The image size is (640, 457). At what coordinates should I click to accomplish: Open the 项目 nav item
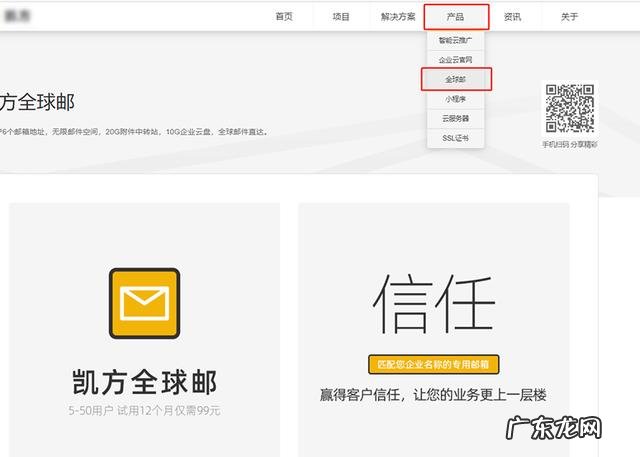click(341, 17)
